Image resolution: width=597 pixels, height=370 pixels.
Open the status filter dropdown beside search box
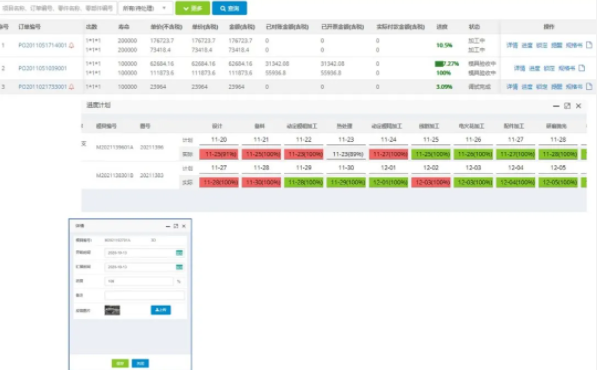pyautogui.click(x=145, y=8)
